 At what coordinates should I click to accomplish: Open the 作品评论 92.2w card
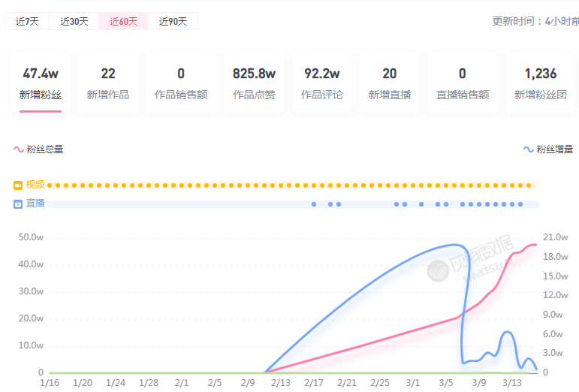322,83
